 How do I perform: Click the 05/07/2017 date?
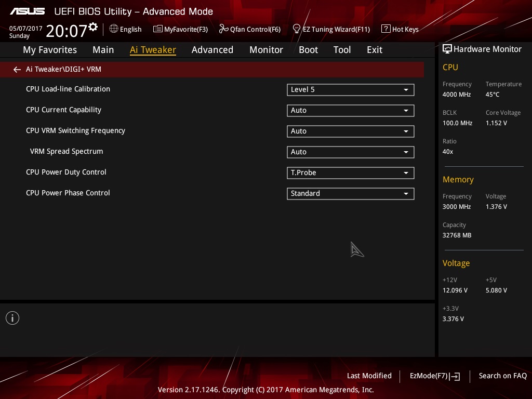click(x=26, y=29)
